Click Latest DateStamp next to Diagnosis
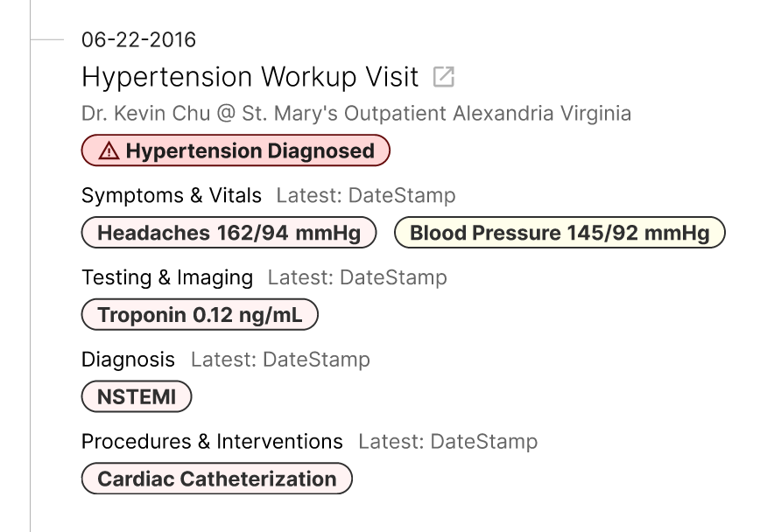 point(280,360)
